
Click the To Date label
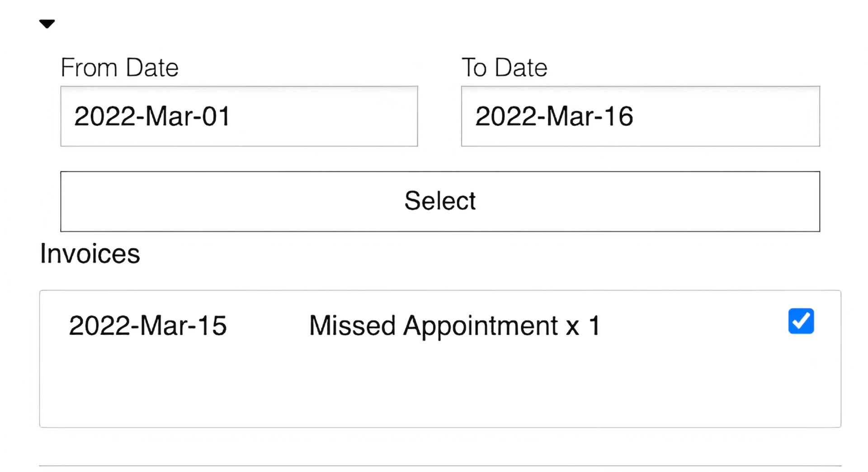(504, 68)
